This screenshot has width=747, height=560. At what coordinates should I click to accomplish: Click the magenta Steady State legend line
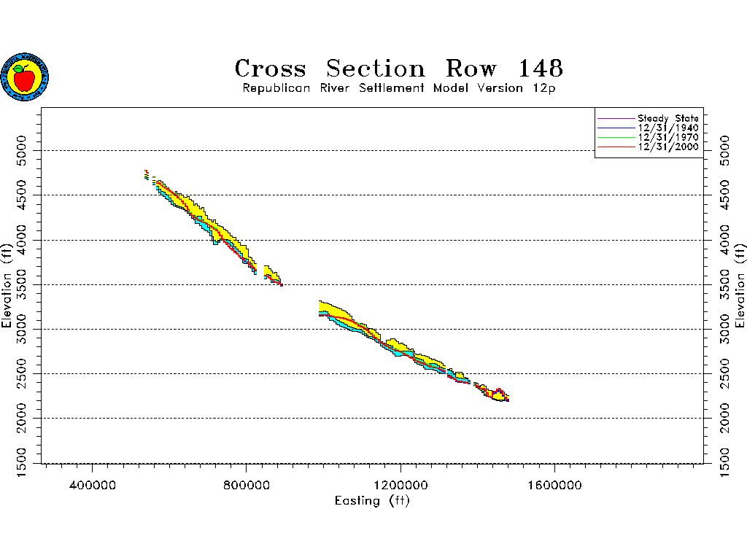(x=616, y=118)
